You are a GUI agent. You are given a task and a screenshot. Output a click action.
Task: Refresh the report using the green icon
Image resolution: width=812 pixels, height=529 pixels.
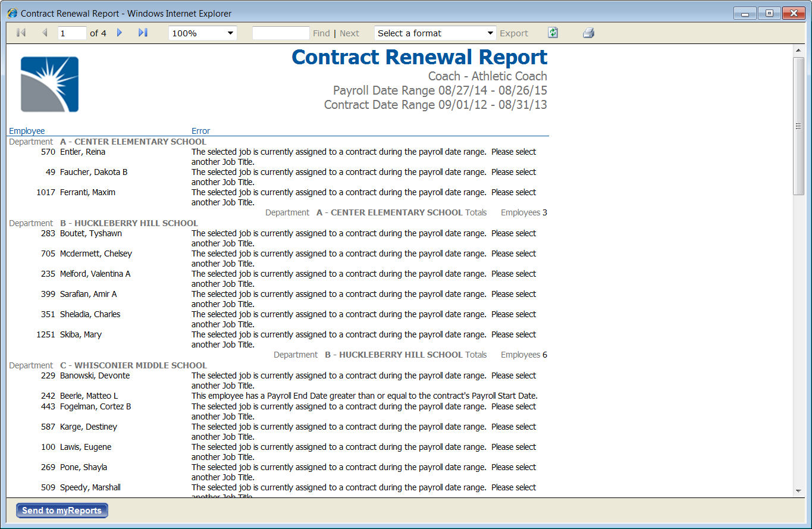[553, 33]
